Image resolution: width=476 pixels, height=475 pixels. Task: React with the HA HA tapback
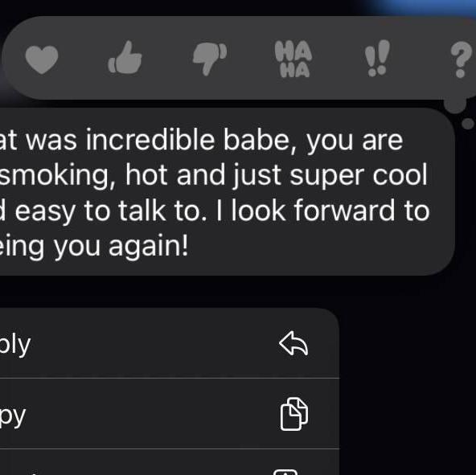click(x=293, y=59)
